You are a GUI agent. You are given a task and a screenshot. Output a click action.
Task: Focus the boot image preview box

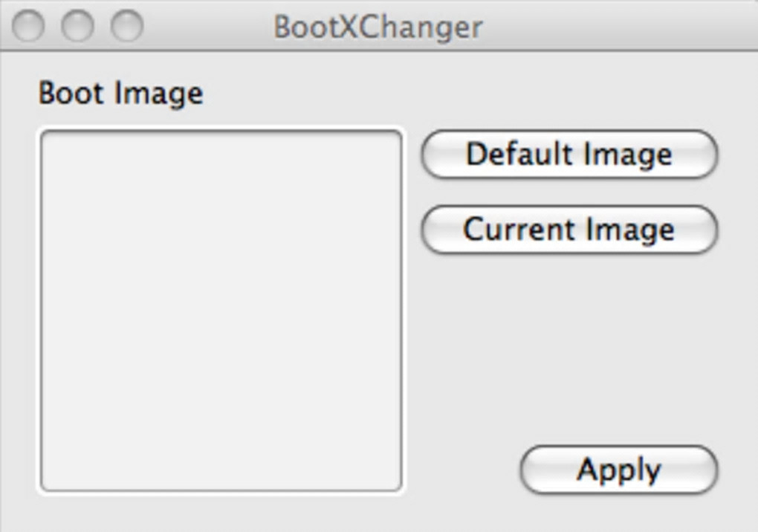(x=221, y=310)
